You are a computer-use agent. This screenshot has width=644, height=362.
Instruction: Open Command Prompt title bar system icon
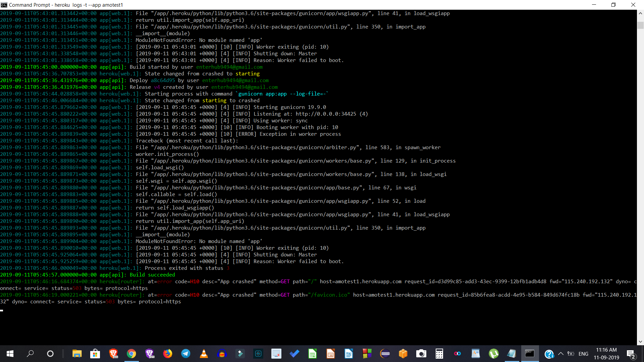tap(4, 5)
